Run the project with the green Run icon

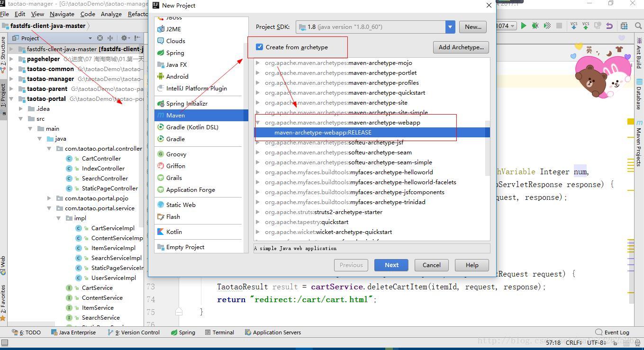click(524, 26)
